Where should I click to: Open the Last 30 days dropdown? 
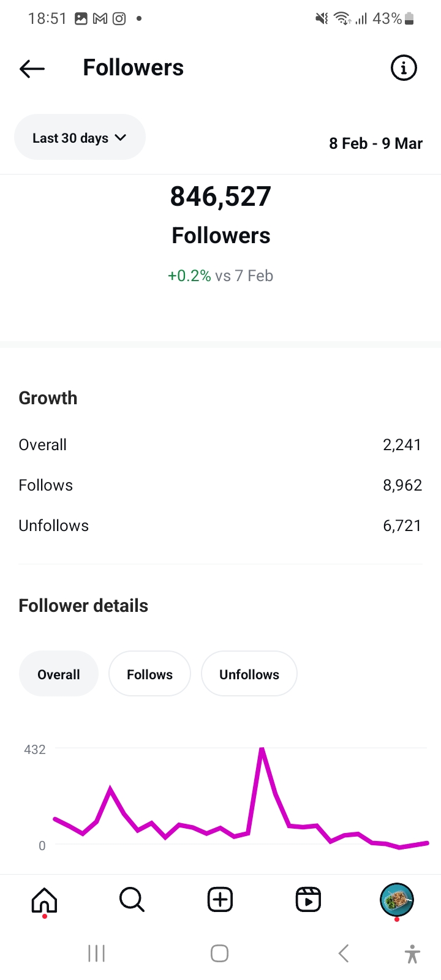pyautogui.click(x=80, y=137)
